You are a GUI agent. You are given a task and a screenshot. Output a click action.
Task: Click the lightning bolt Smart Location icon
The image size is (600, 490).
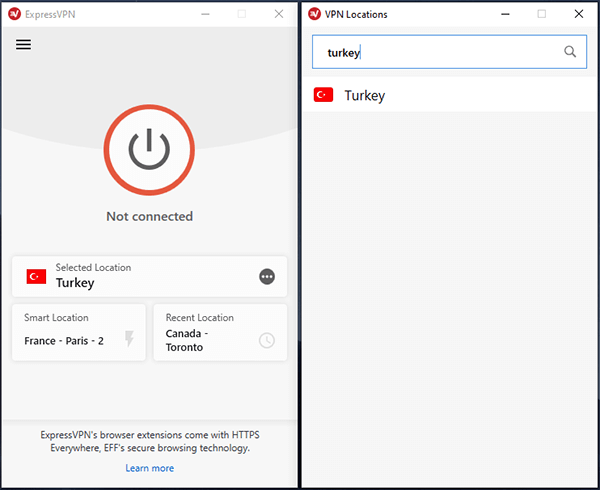129,339
